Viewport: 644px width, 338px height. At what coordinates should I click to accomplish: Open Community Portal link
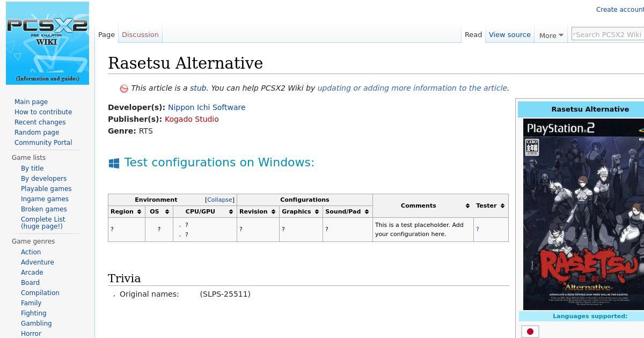pos(43,143)
